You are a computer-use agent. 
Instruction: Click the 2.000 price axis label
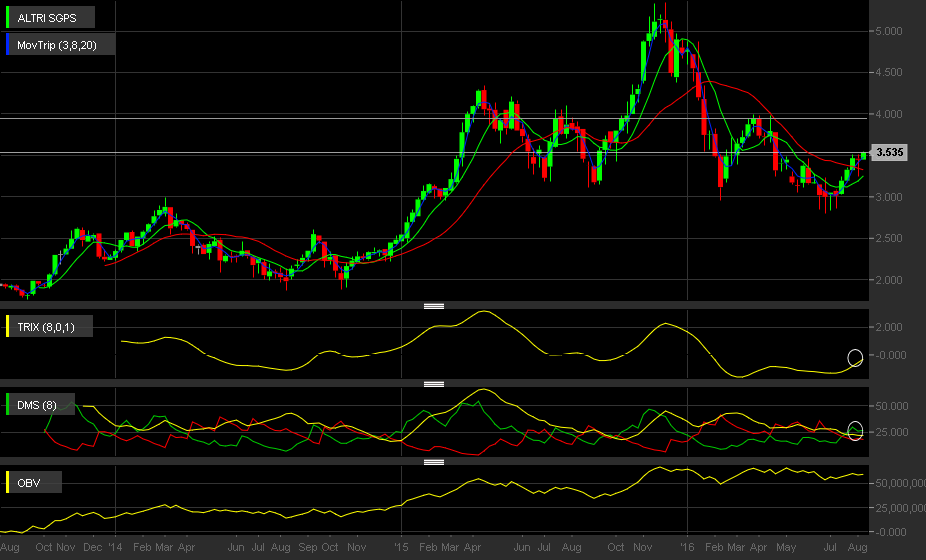tap(889, 280)
